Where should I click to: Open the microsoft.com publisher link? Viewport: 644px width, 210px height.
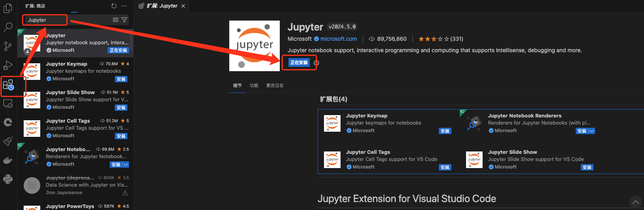click(x=339, y=39)
